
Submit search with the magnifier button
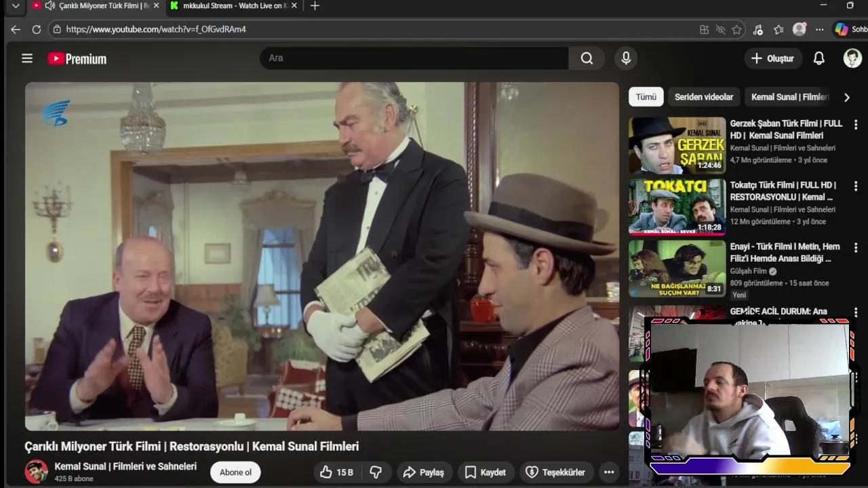[x=587, y=58]
